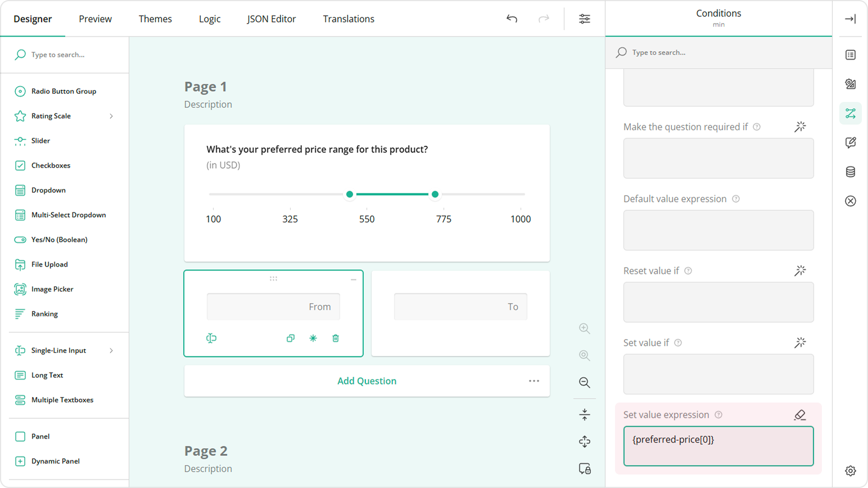Open the Data section in the property sidebar
The height and width of the screenshot is (488, 868).
pos(850,171)
